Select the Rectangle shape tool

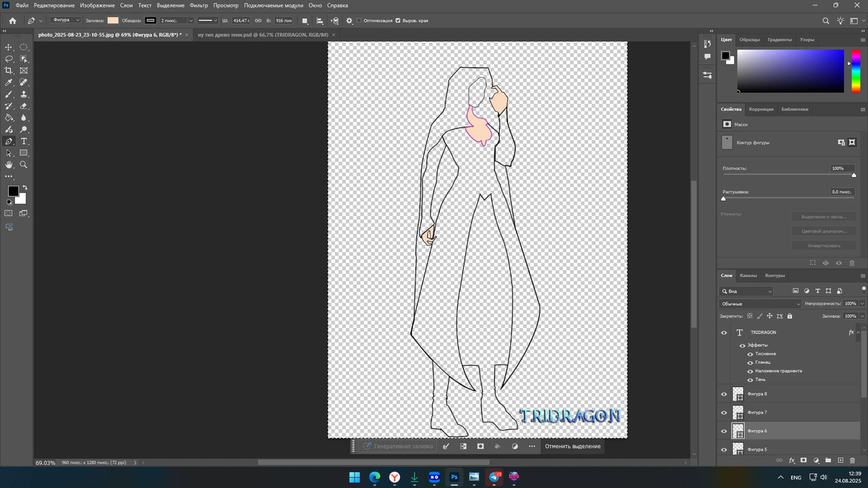[24, 153]
